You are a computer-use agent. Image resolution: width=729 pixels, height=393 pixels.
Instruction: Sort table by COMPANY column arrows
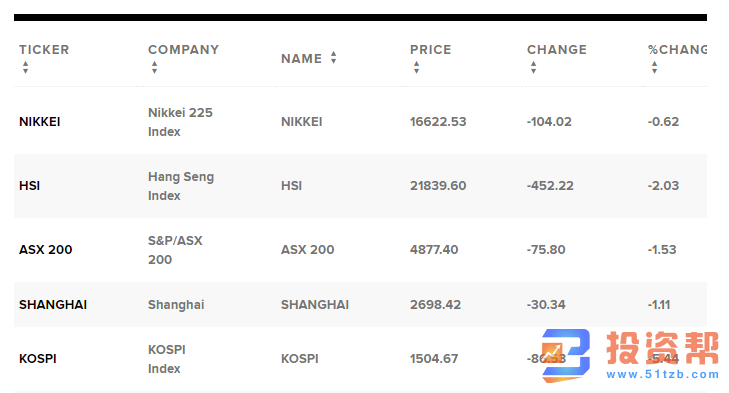[154, 67]
